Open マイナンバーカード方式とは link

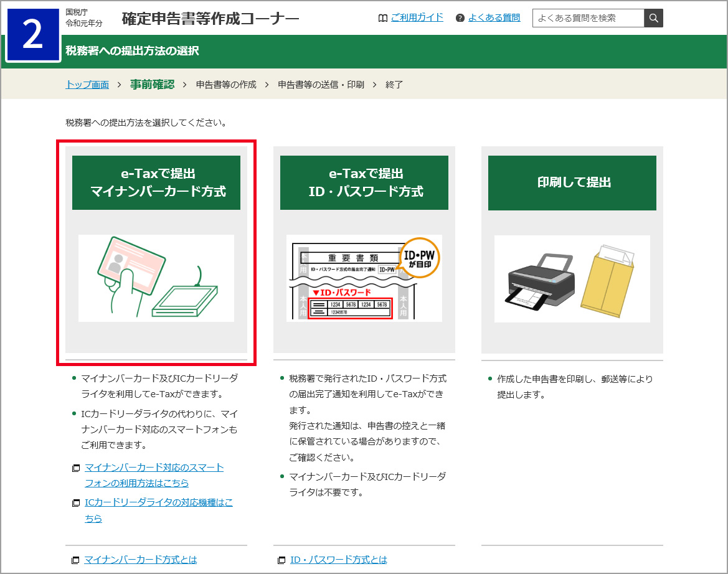[x=141, y=560]
